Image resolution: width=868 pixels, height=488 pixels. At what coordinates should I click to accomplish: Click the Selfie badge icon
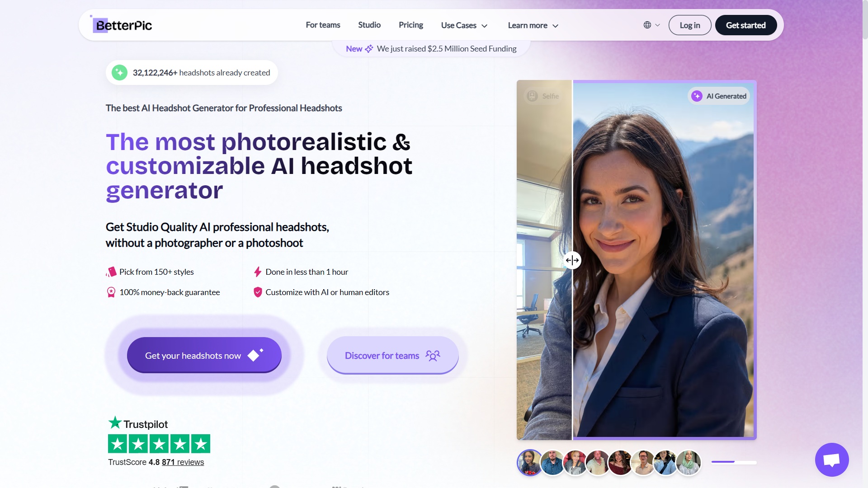pos(533,96)
